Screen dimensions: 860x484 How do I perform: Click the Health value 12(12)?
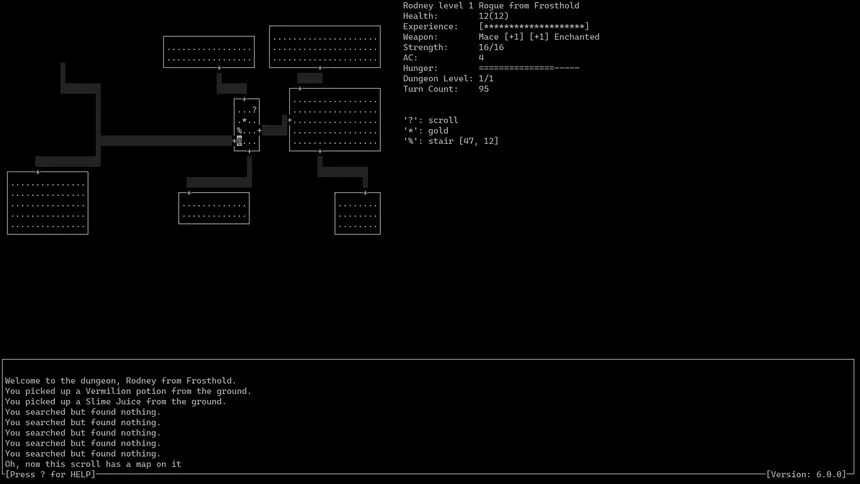pyautogui.click(x=494, y=16)
